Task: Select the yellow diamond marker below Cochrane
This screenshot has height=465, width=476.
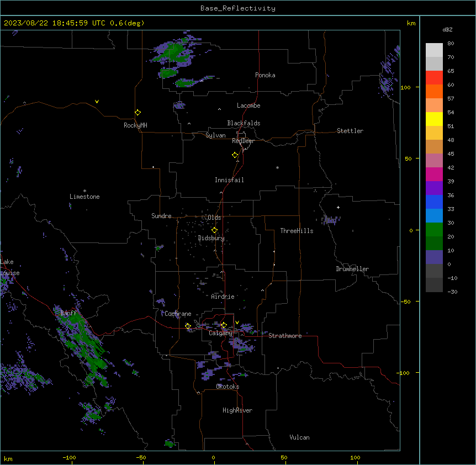Action: click(x=188, y=326)
